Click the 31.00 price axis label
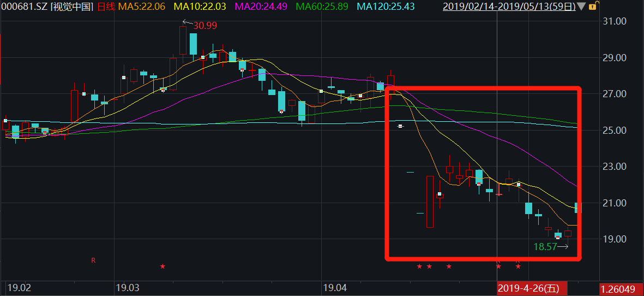The height and width of the screenshot is (296, 644). point(613,21)
